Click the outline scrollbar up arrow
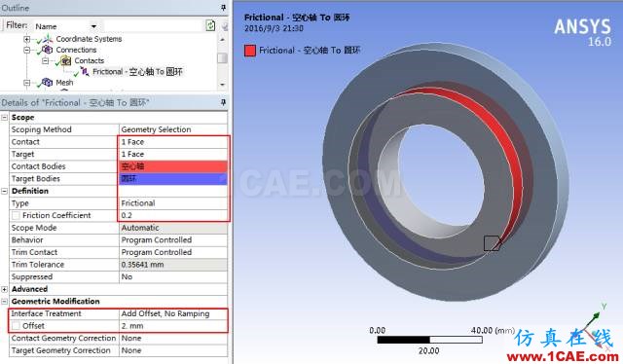The height and width of the screenshot is (364, 623). [x=222, y=39]
